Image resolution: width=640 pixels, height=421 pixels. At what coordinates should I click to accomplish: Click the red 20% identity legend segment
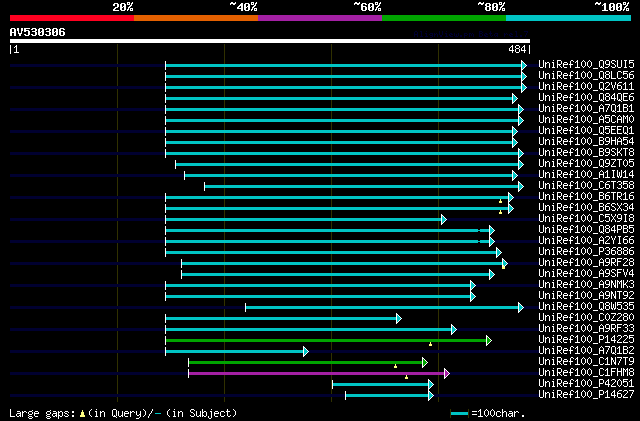72,18
